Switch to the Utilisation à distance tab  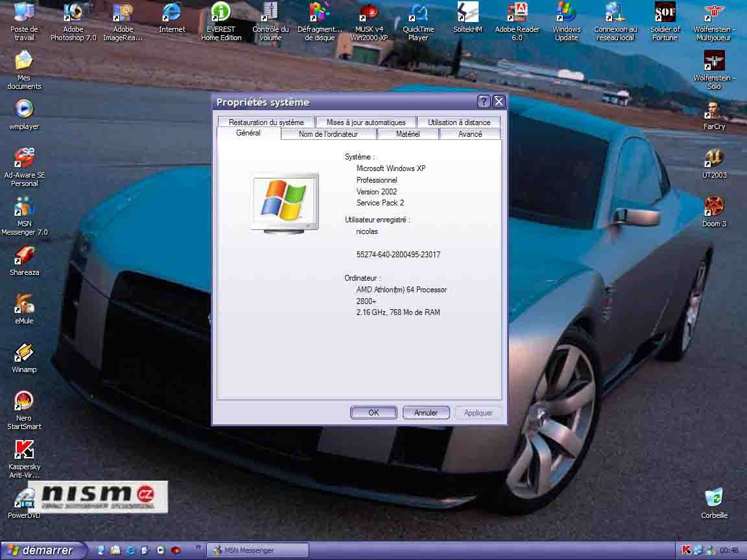click(459, 122)
